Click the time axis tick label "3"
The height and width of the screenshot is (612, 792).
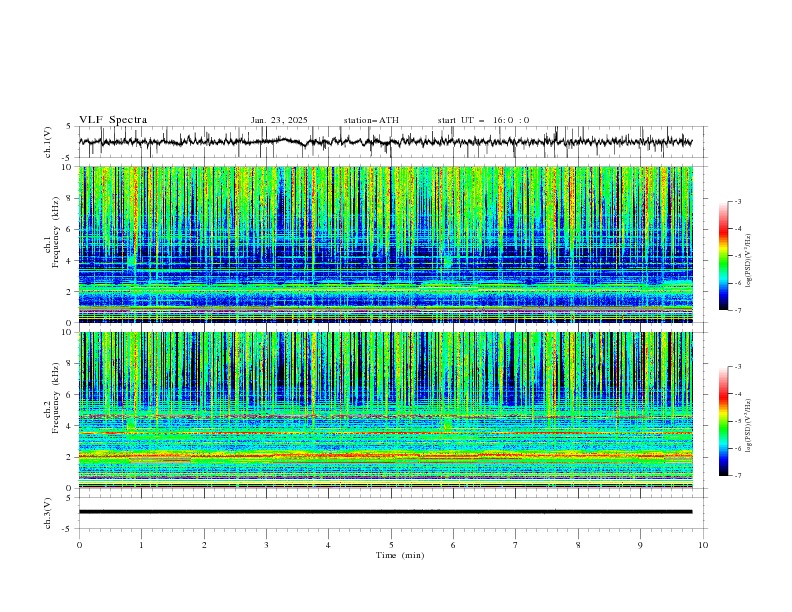click(266, 545)
